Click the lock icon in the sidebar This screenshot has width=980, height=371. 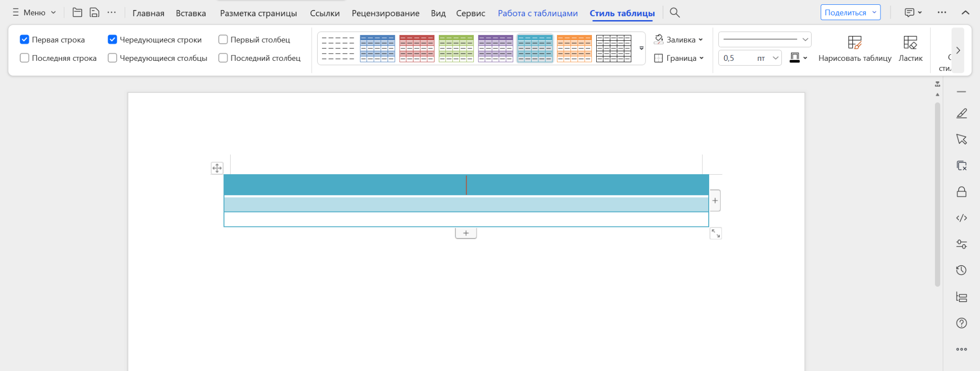tap(961, 192)
